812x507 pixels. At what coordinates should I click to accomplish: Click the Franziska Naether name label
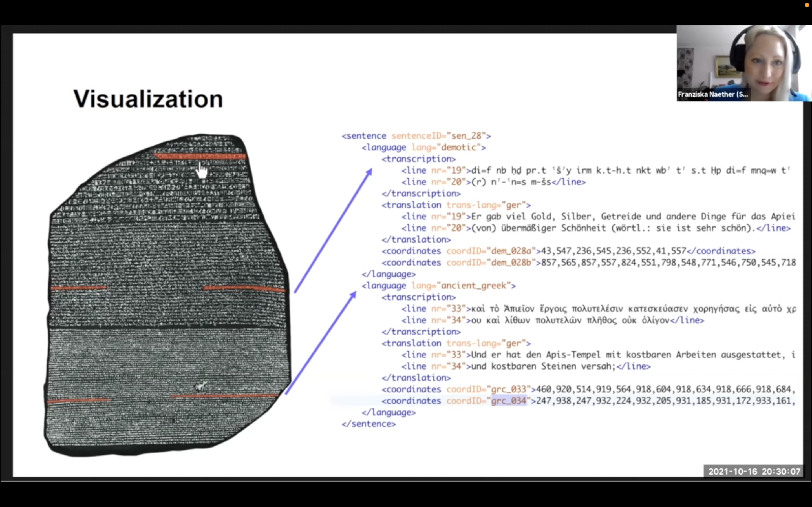pos(713,95)
